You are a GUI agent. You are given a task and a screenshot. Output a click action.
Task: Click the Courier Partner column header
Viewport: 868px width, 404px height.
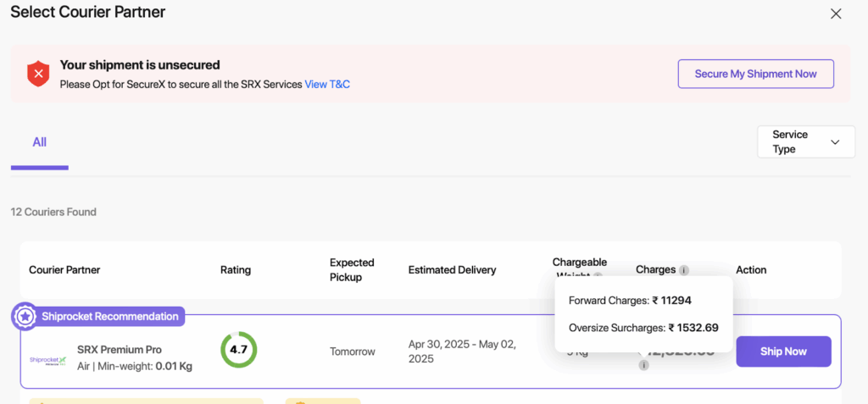coord(64,270)
